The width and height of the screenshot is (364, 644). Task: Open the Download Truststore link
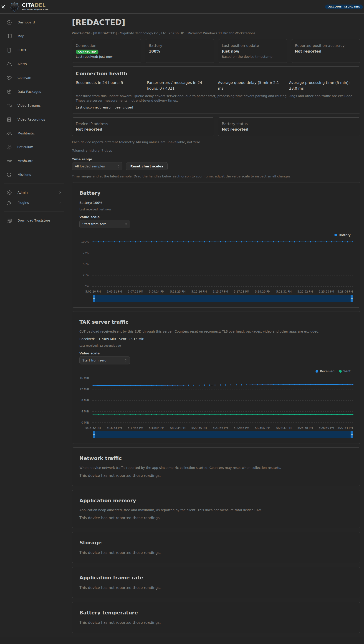(x=34, y=220)
